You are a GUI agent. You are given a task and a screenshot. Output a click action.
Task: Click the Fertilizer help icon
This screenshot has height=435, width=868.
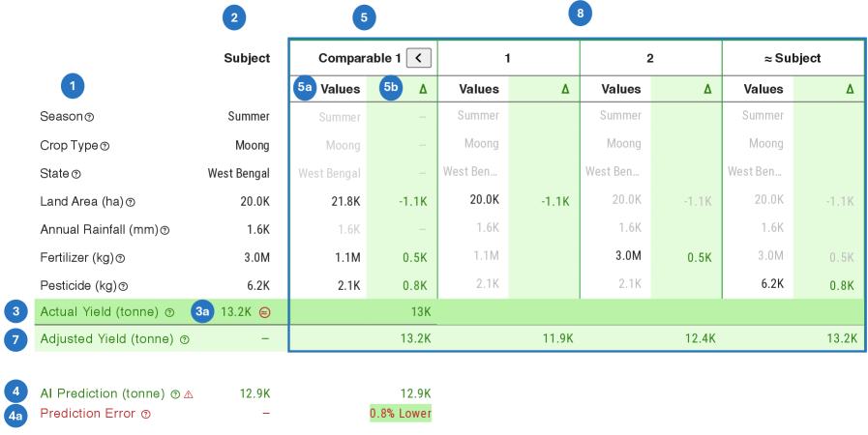(121, 258)
